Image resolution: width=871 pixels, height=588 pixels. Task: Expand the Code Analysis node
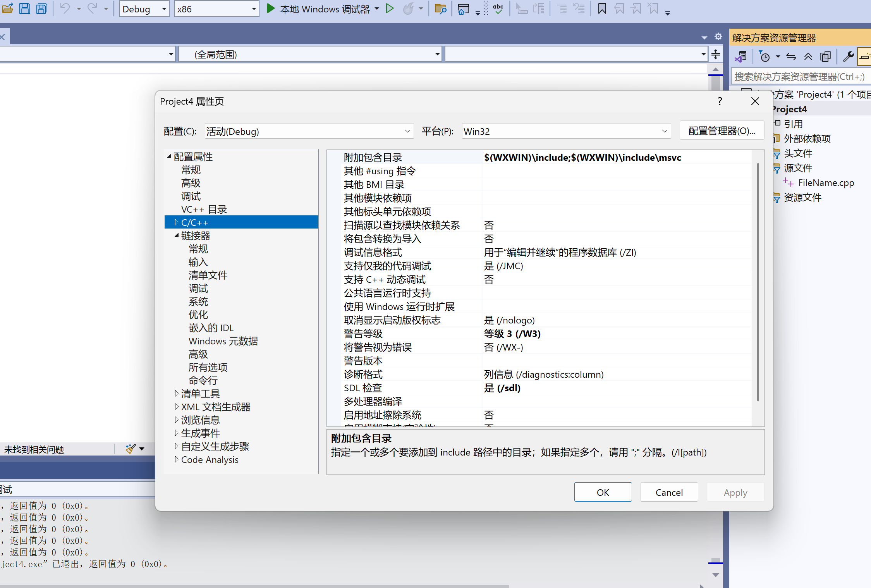[x=177, y=460]
